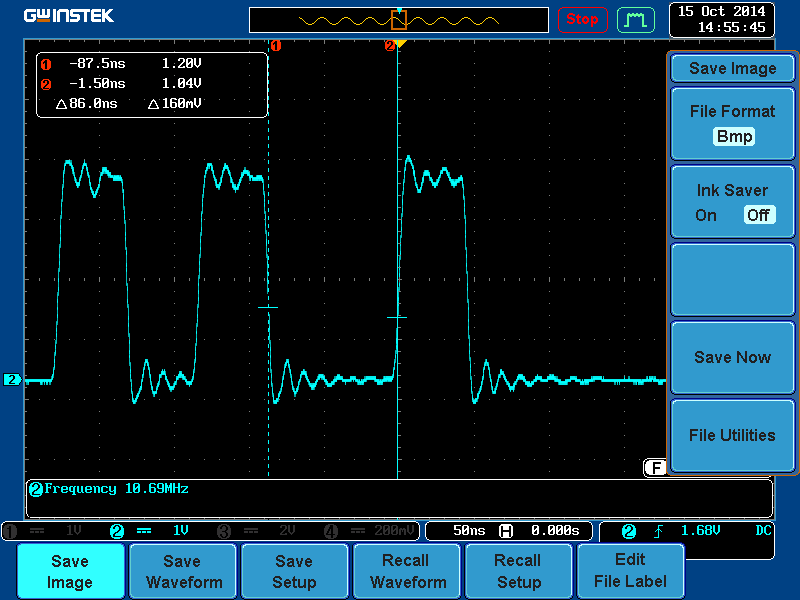The width and height of the screenshot is (800, 600).
Task: Select Off for Ink Saver
Action: coord(758,214)
